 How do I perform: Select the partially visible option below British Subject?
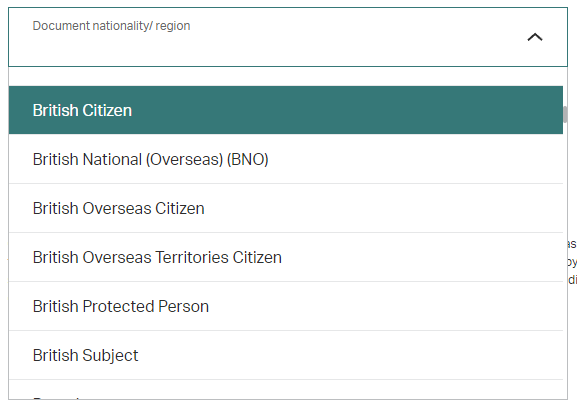286,389
